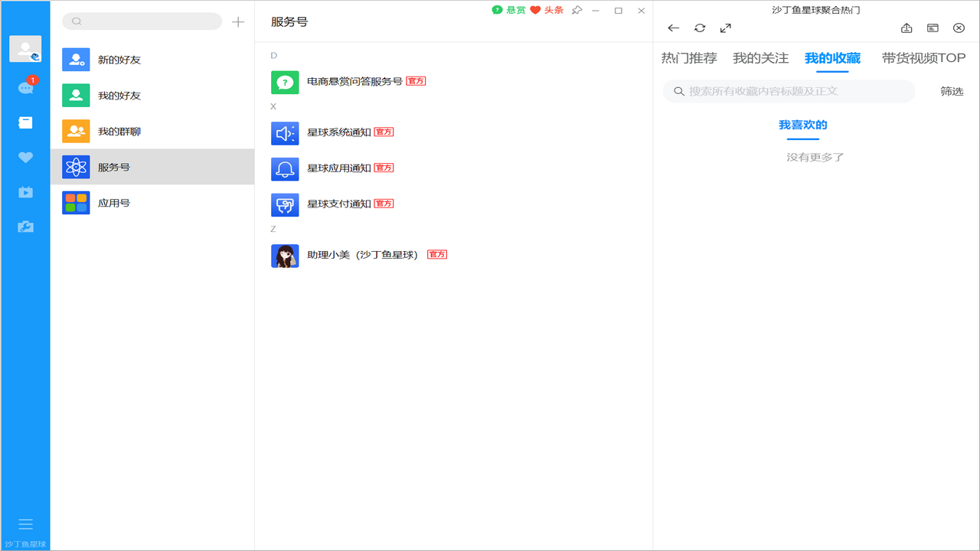Select the heart favorites icon in sidebar
The width and height of the screenshot is (980, 551).
point(25,157)
